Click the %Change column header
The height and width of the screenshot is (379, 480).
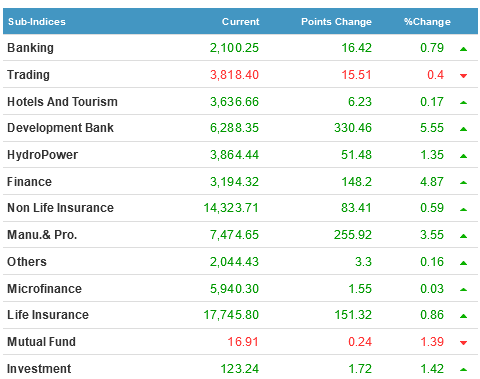pyautogui.click(x=427, y=22)
